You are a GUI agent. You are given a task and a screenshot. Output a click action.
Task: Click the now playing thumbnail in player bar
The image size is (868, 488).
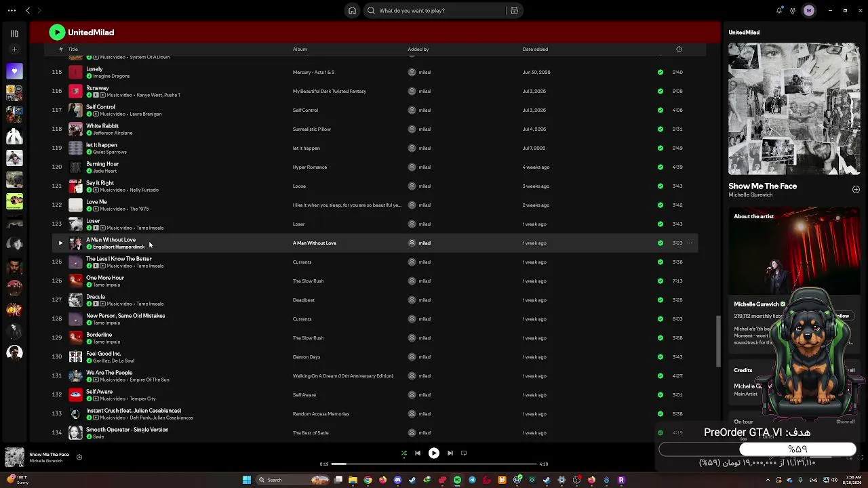14,457
